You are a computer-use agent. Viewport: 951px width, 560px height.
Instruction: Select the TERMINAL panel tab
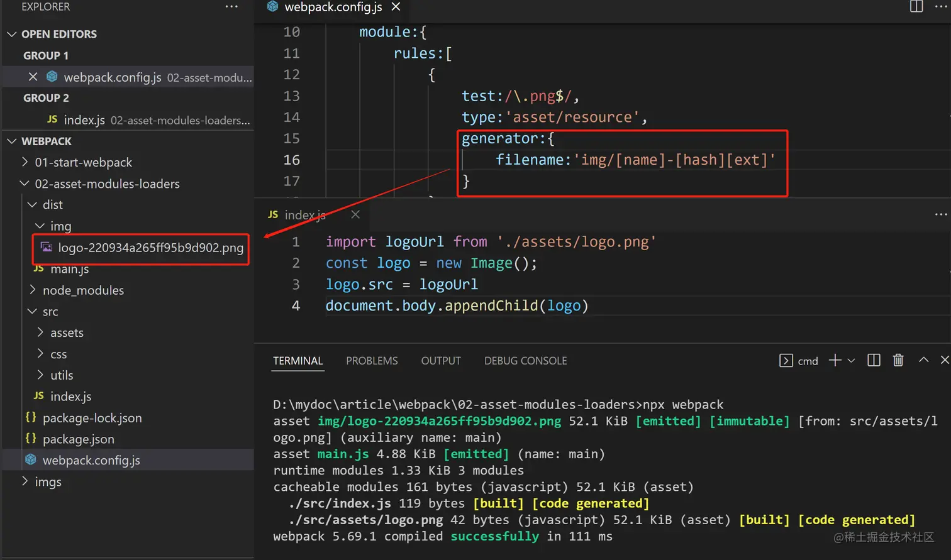click(x=298, y=361)
